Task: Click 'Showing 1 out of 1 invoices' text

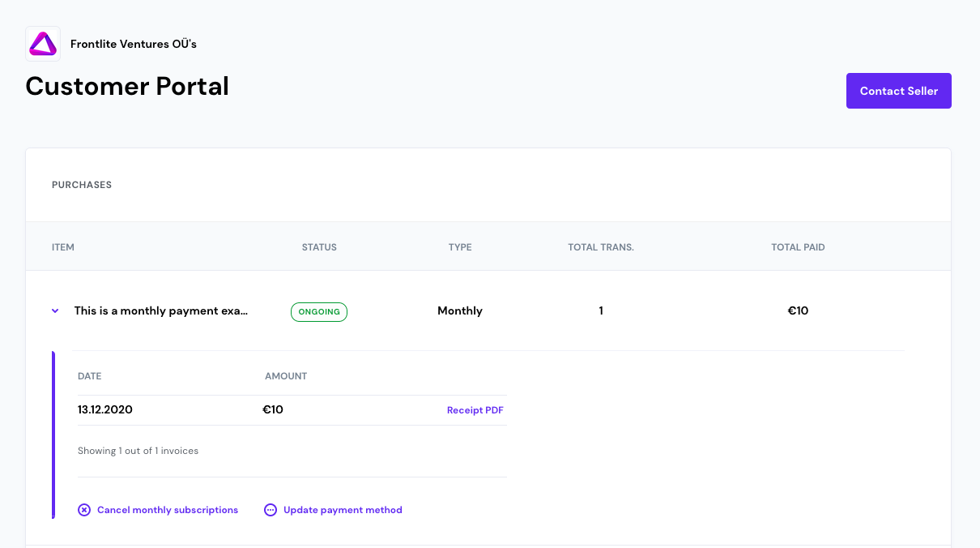Action: pyautogui.click(x=138, y=451)
